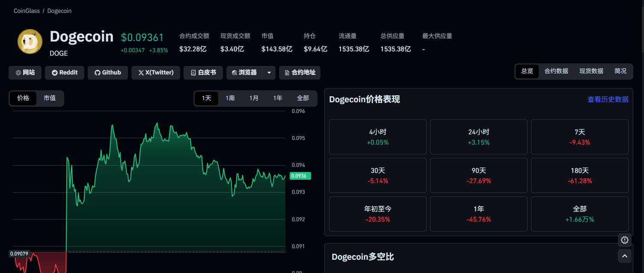Switch to the 合约数据 tab
644x273 pixels.
pos(556,71)
